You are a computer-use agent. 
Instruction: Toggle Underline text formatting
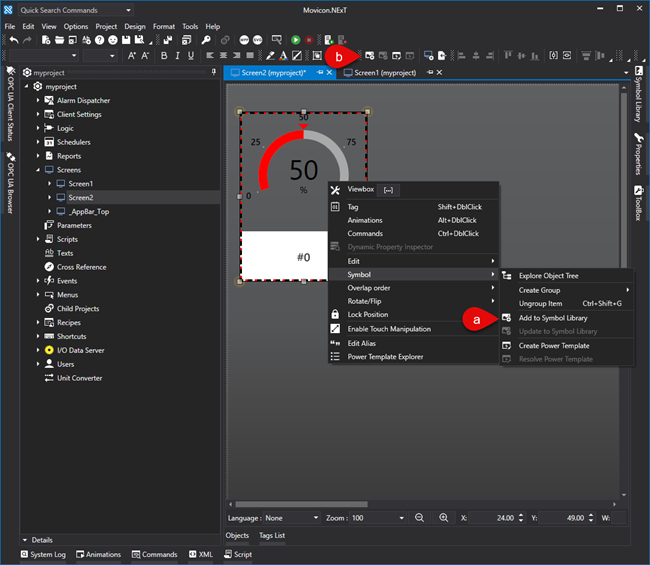(x=191, y=55)
